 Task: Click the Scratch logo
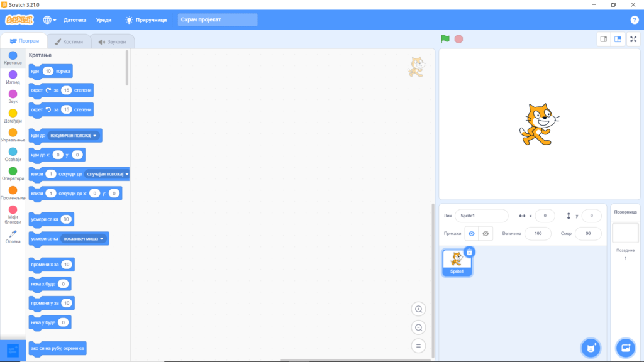click(x=19, y=19)
